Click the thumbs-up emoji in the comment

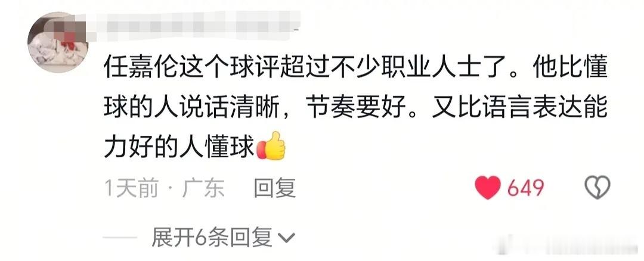tap(271, 146)
